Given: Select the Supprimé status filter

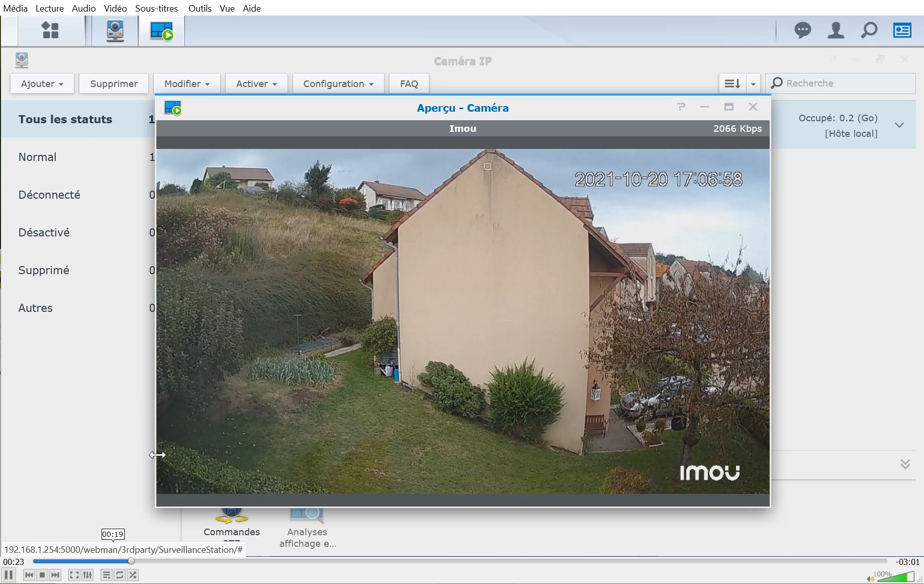Looking at the screenshot, I should coord(78,270).
